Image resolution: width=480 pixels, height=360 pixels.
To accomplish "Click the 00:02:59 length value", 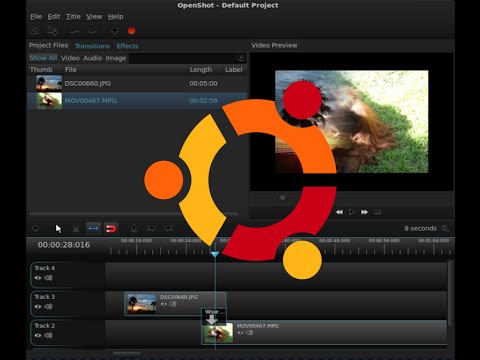I will pos(203,101).
